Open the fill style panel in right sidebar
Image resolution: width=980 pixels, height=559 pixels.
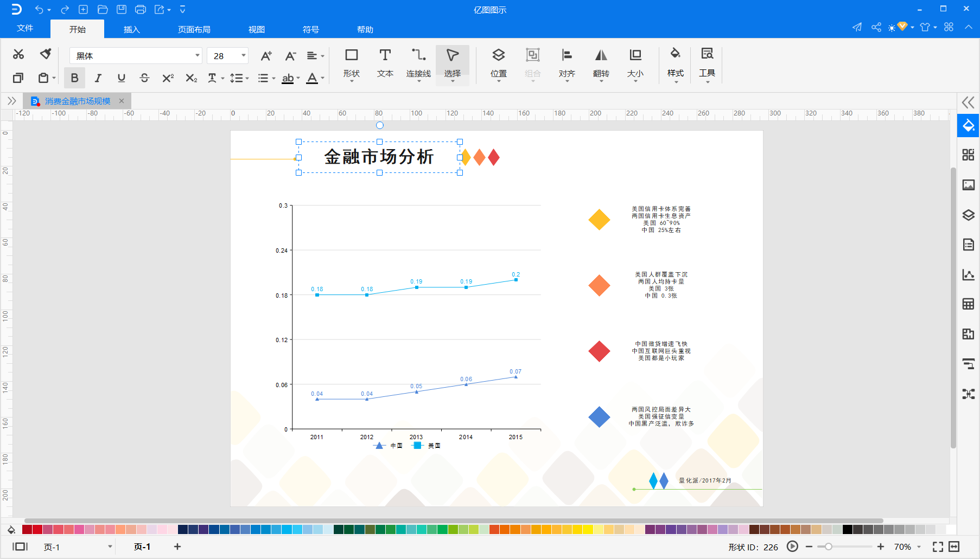click(969, 126)
